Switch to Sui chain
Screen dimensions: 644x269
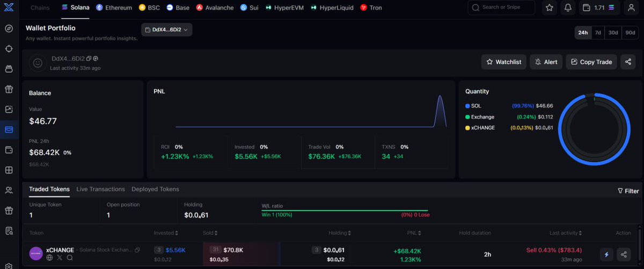pyautogui.click(x=249, y=8)
